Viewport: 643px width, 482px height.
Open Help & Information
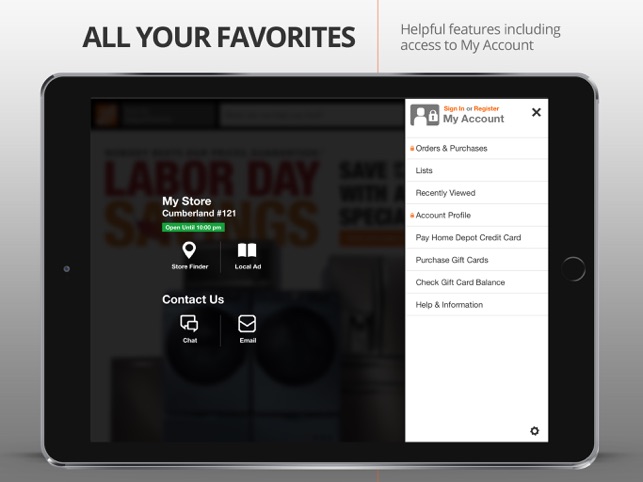(477, 305)
